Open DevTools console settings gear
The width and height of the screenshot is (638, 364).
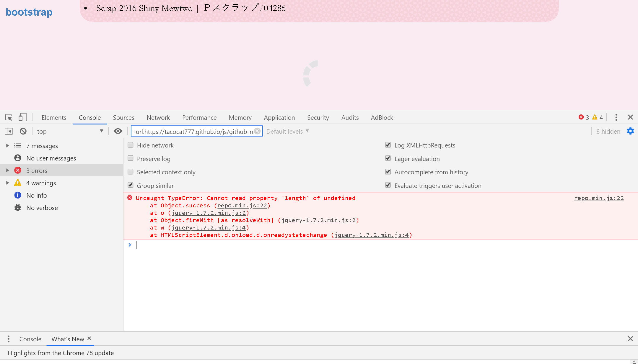click(630, 131)
